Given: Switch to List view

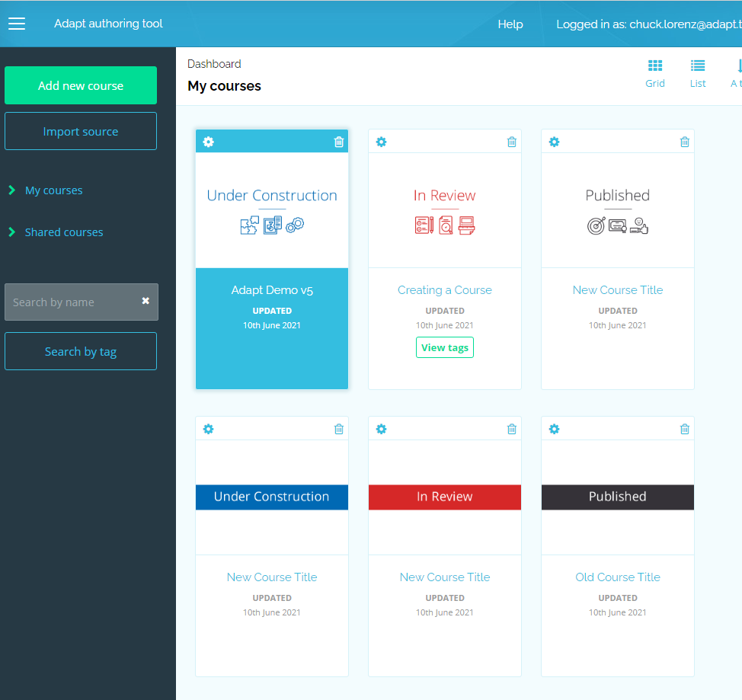Looking at the screenshot, I should 698,74.
